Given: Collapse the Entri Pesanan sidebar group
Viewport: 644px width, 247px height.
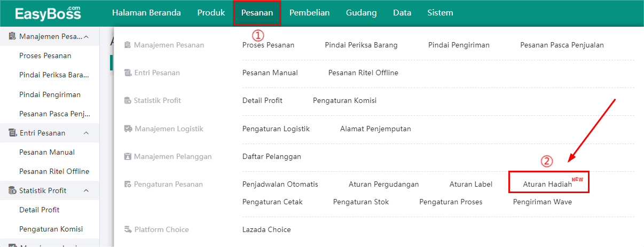Looking at the screenshot, I should 87,133.
